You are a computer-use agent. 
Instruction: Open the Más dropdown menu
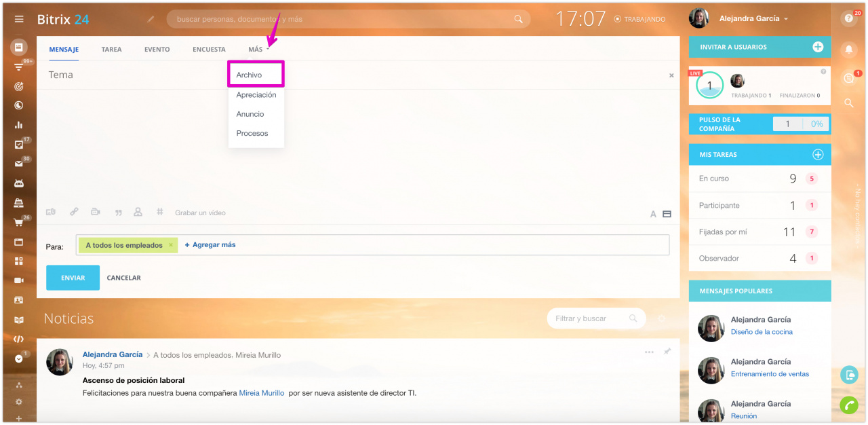[257, 49]
